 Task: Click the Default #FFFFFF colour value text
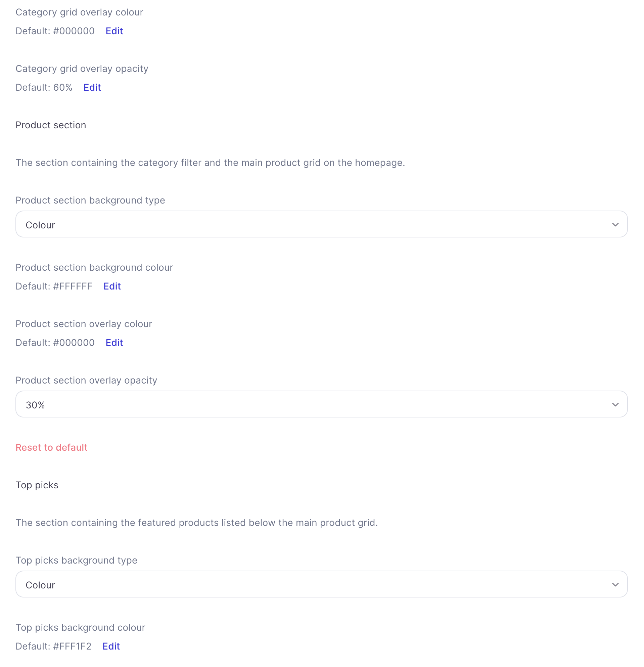point(54,286)
